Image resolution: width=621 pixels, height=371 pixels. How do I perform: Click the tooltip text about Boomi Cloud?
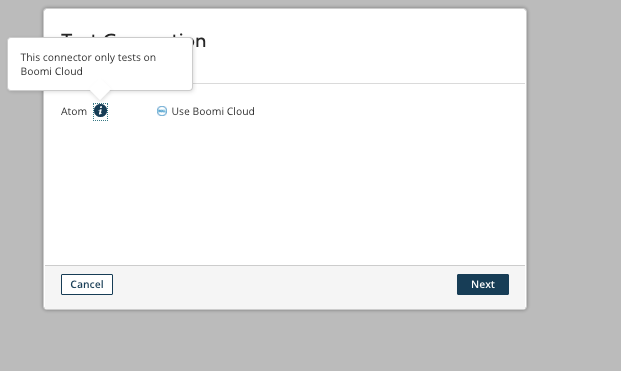tap(88, 64)
